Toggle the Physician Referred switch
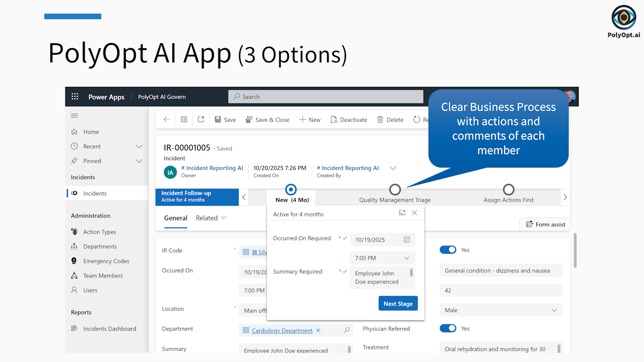The image size is (644, 362). pyautogui.click(x=448, y=328)
